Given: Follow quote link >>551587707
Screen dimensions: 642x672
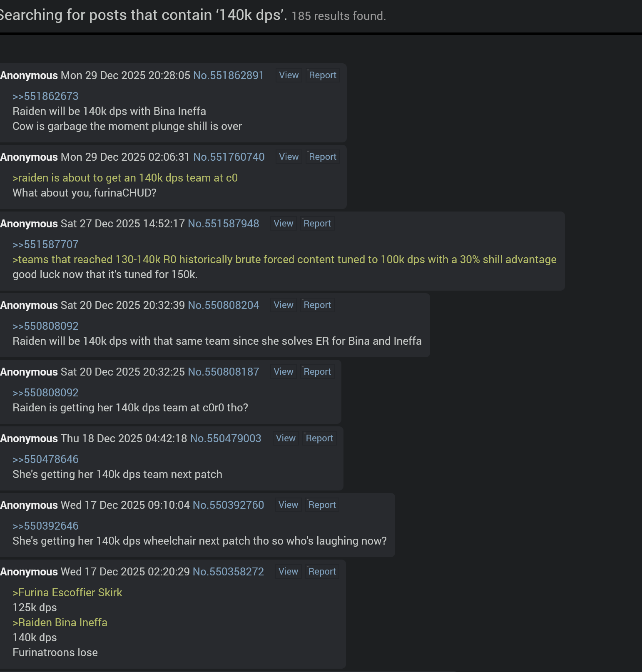Looking at the screenshot, I should [45, 244].
